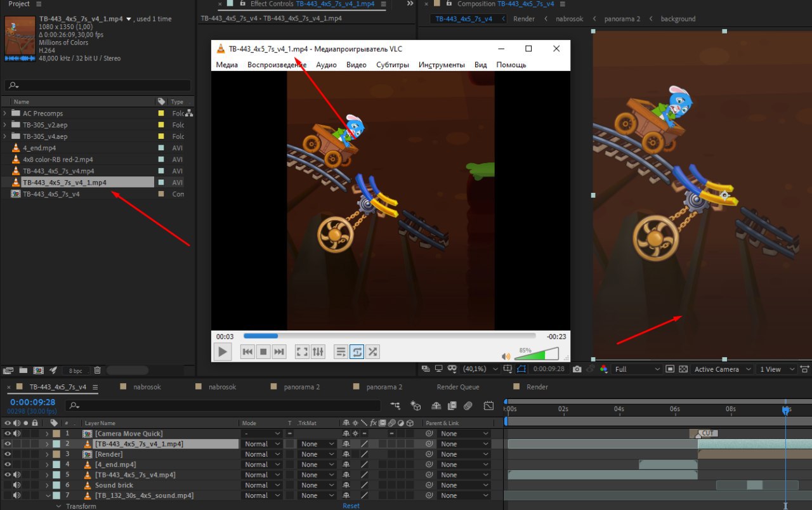Viewport: 812px width, 510px height.
Task: Hide the Render layer in timeline
Action: click(x=8, y=454)
